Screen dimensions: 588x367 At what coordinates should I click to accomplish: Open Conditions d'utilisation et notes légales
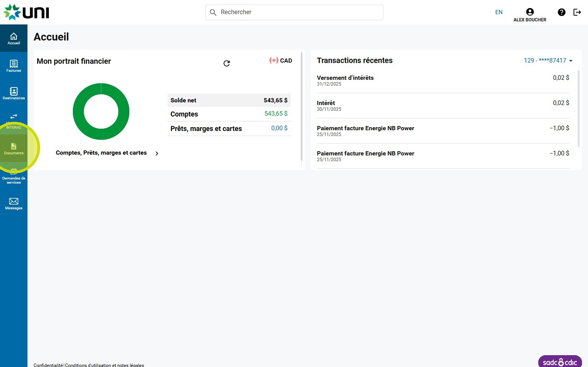105,365
